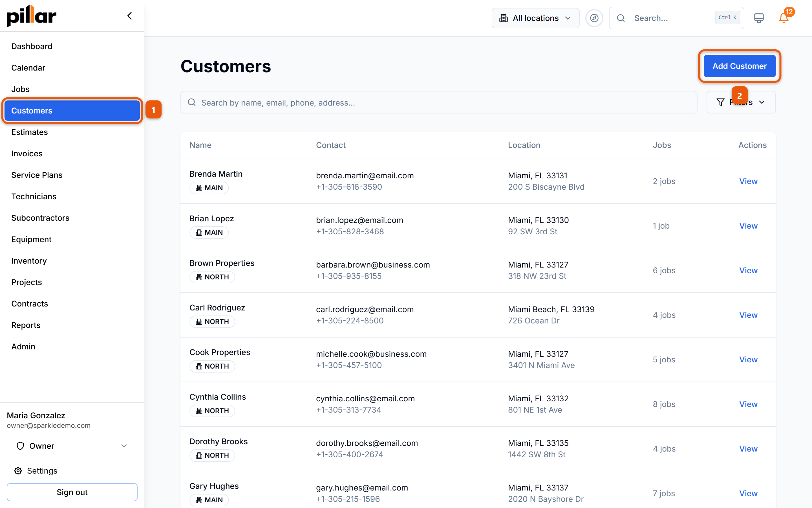Viewport: 812px width, 508px height.
Task: View Brenda Martin's customer record
Action: (x=748, y=181)
